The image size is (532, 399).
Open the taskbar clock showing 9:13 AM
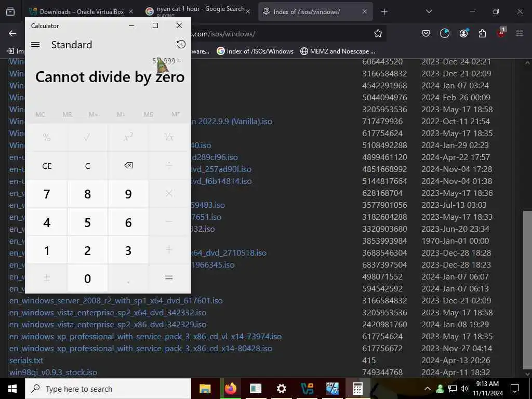(x=487, y=389)
